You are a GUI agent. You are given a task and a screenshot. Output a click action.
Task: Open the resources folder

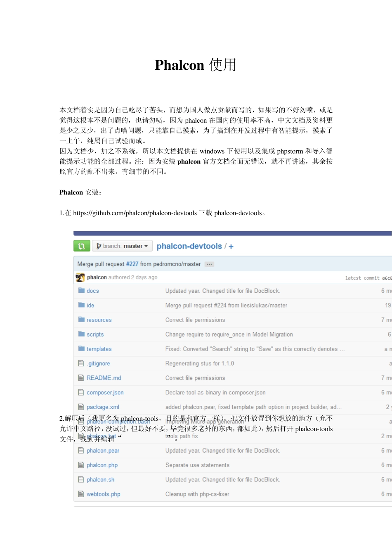pyautogui.click(x=99, y=320)
